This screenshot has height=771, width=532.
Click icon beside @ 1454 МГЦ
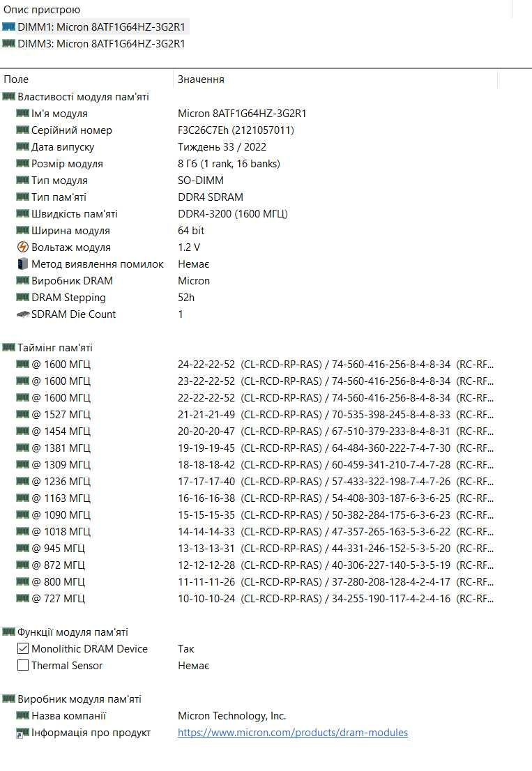(22, 431)
